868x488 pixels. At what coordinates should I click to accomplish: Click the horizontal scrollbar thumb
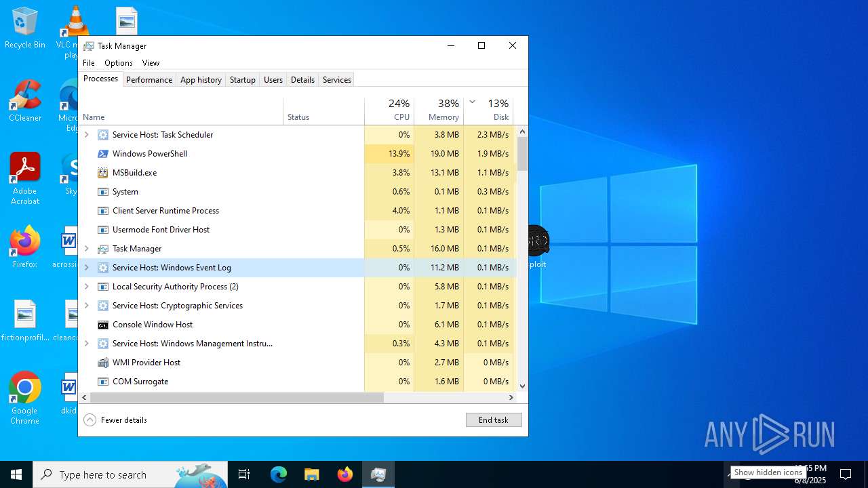tap(237, 398)
